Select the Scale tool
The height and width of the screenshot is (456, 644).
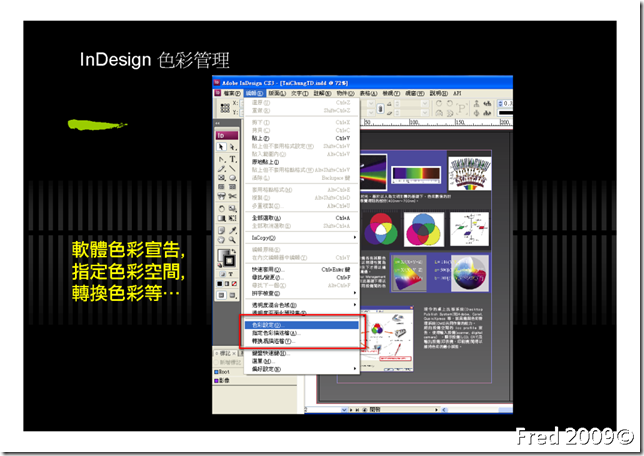(x=233, y=208)
